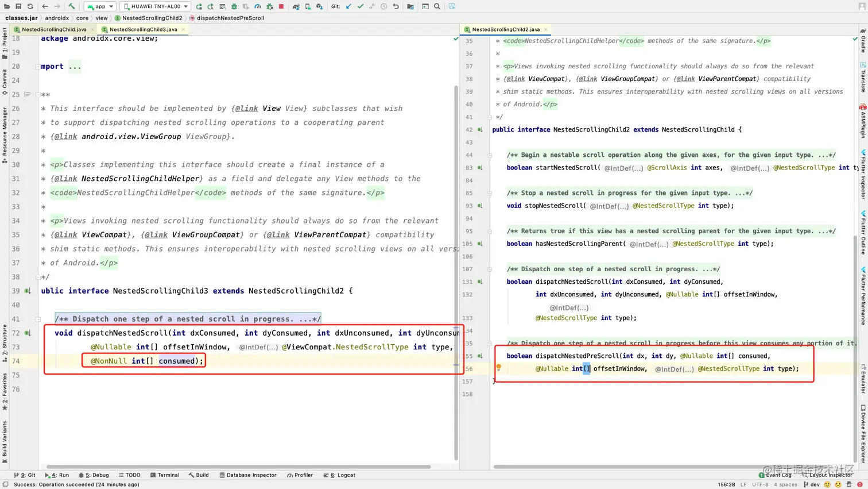
Task: Expand folded Javadoc at line 41
Action: coord(38,319)
